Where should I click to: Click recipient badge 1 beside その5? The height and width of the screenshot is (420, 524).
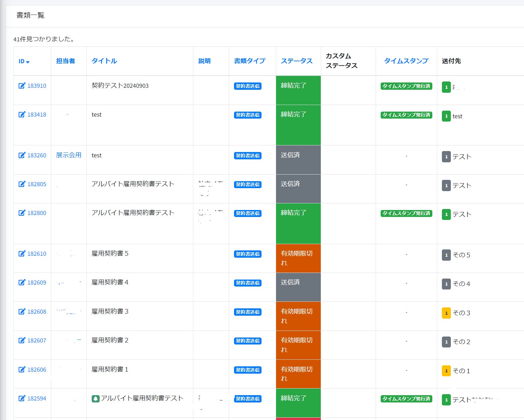coord(446,255)
